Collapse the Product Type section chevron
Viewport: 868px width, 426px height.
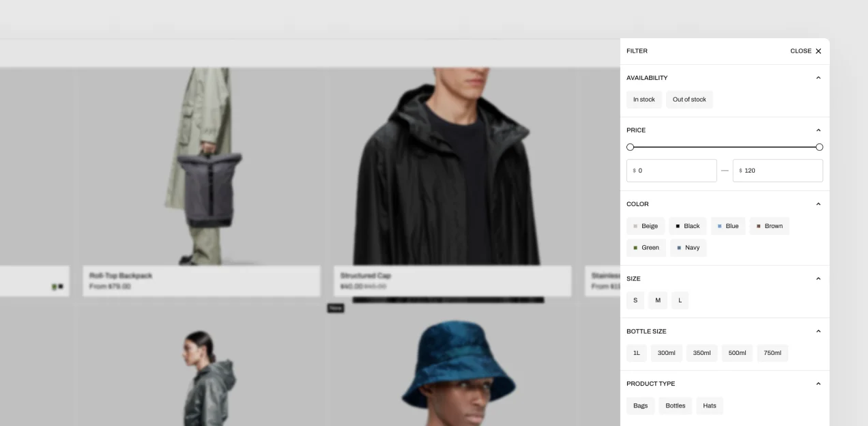(818, 384)
